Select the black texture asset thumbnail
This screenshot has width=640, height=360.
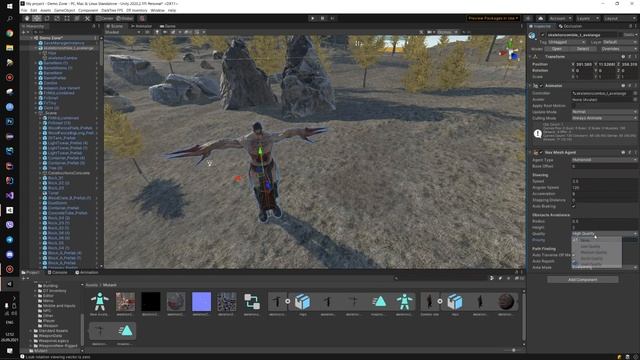point(151,302)
